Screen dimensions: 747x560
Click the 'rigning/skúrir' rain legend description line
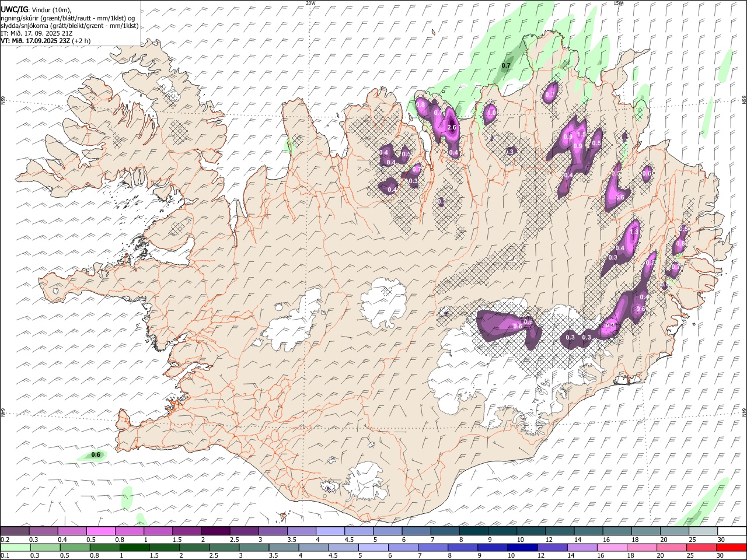pos(68,17)
